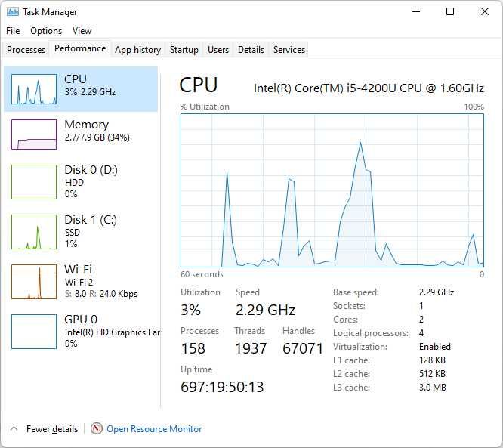Image resolution: width=503 pixels, height=448 pixels.
Task: Switch to the Processes tab
Action: tap(26, 50)
